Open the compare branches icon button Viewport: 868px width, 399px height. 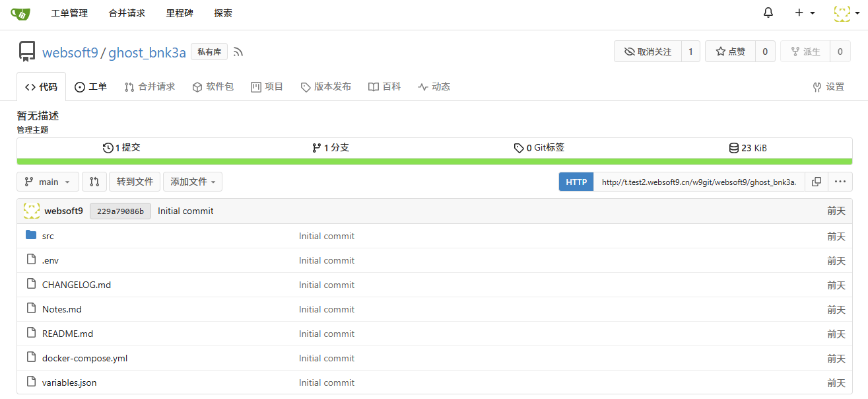(x=94, y=182)
